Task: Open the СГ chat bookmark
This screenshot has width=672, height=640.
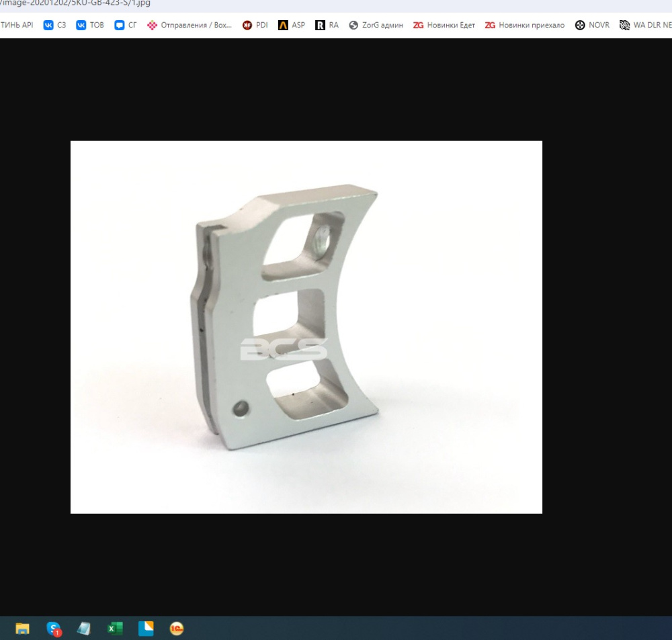Action: (x=126, y=26)
